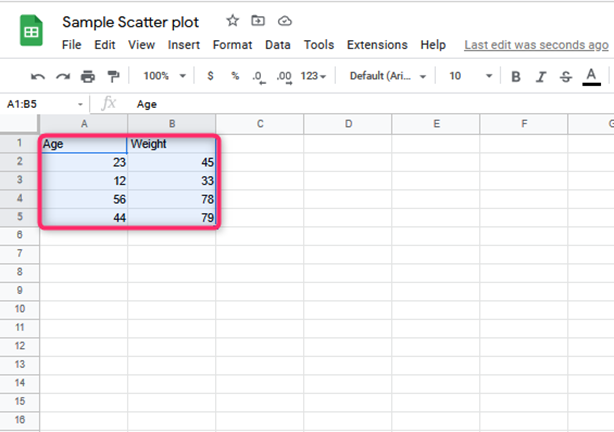
Task: Select the cell with value 44
Action: [x=84, y=217]
